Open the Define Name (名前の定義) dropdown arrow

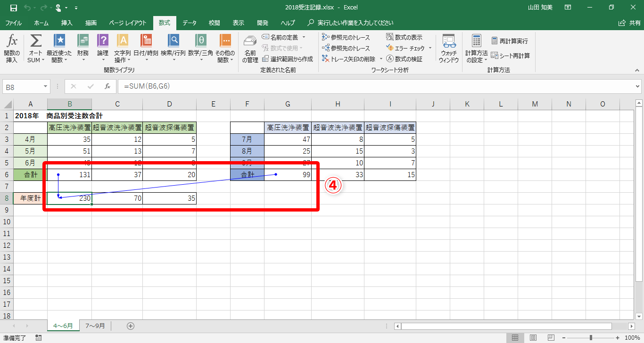tap(304, 37)
